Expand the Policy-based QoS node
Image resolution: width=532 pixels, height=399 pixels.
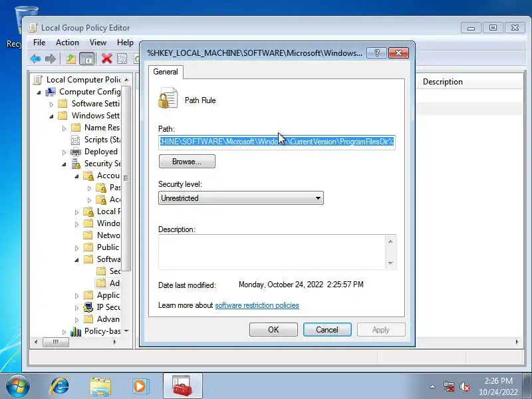click(x=64, y=332)
